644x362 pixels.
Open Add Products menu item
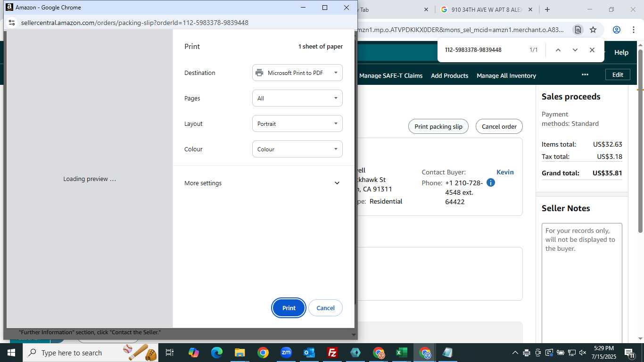click(x=450, y=75)
